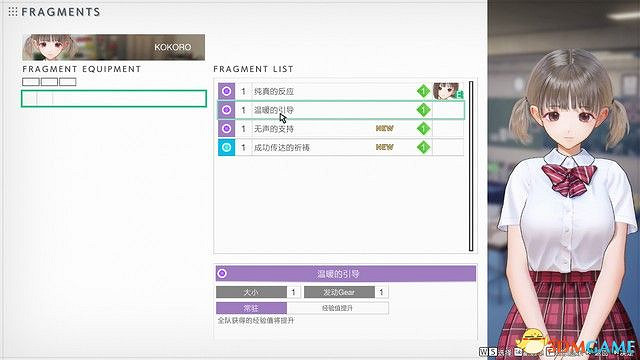Click the purple 温暖的引导 detail header
This screenshot has height=360, width=640.
(346, 273)
